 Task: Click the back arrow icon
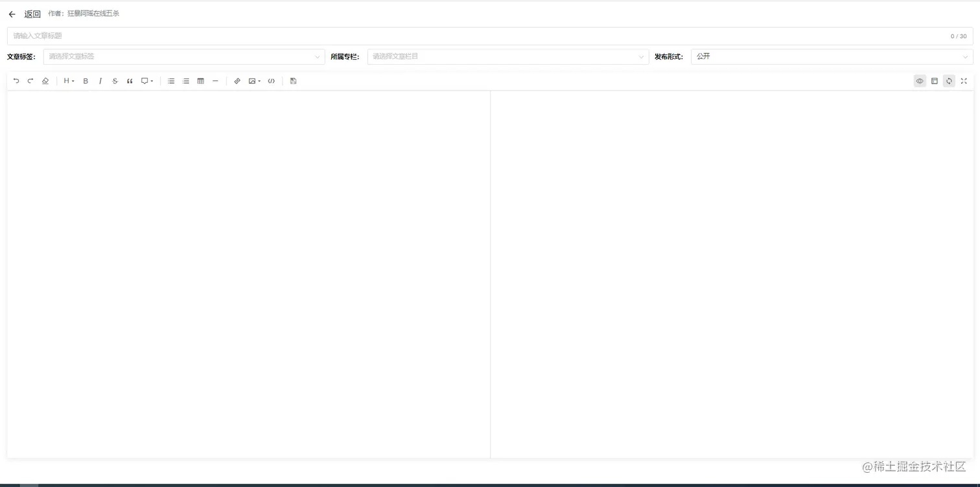click(12, 14)
